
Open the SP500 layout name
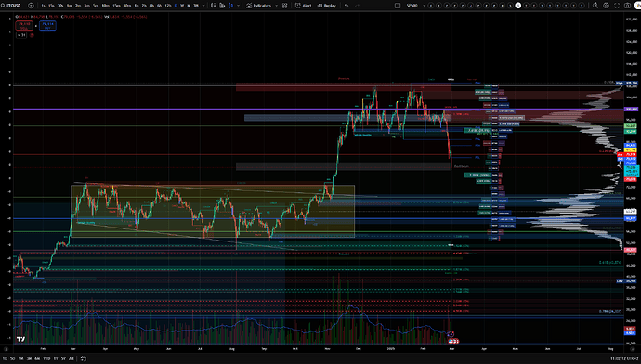pos(412,6)
